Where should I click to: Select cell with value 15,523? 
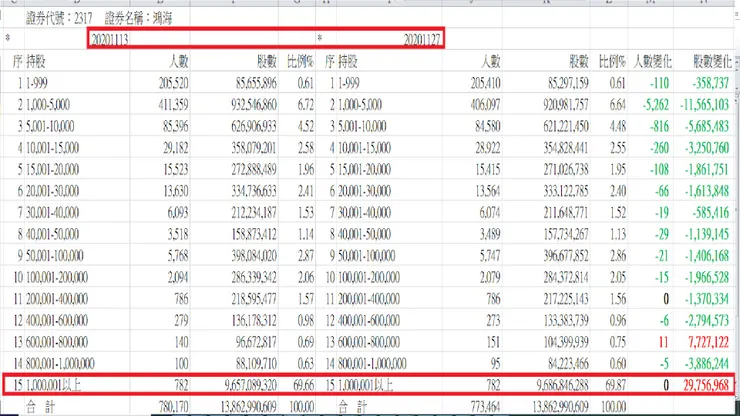pos(176,170)
